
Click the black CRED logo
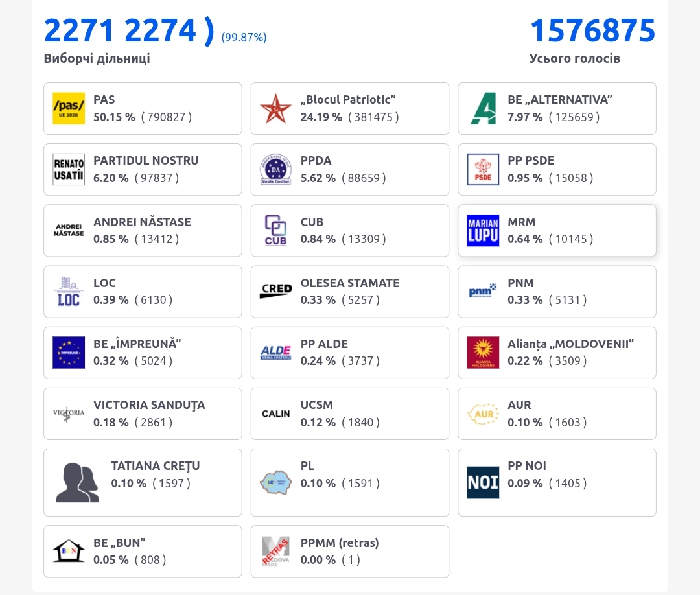point(275,291)
